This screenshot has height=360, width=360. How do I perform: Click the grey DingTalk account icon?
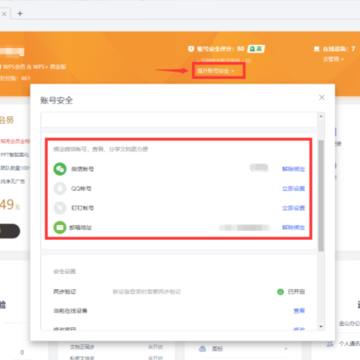tap(60, 208)
